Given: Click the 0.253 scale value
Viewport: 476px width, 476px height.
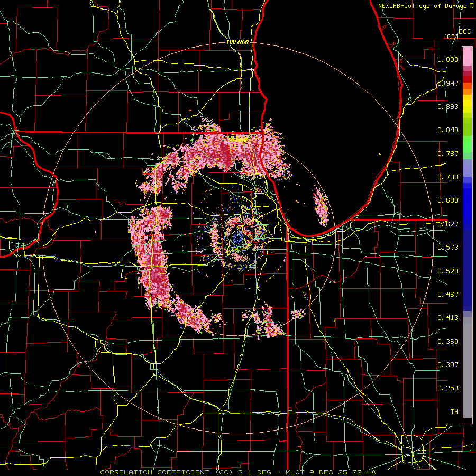Looking at the screenshot, I should coord(448,388).
